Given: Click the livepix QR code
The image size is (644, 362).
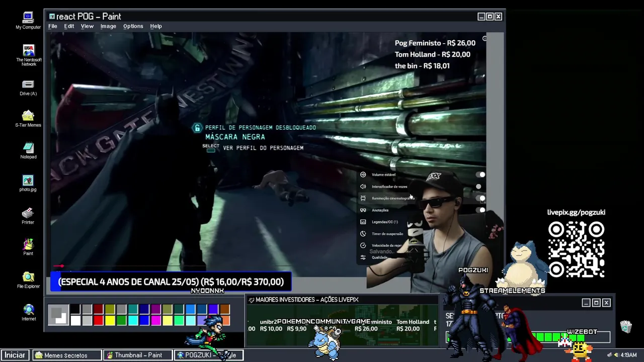Looking at the screenshot, I should (577, 250).
